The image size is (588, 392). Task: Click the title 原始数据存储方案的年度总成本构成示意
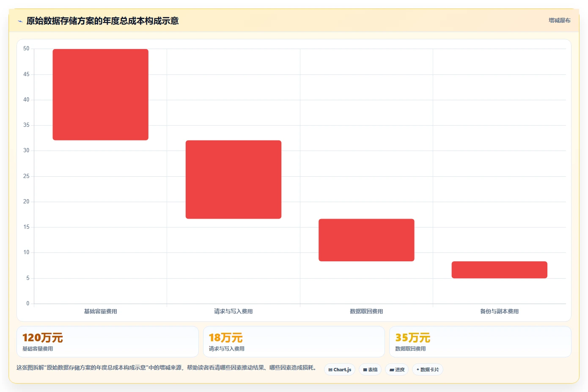[102, 21]
